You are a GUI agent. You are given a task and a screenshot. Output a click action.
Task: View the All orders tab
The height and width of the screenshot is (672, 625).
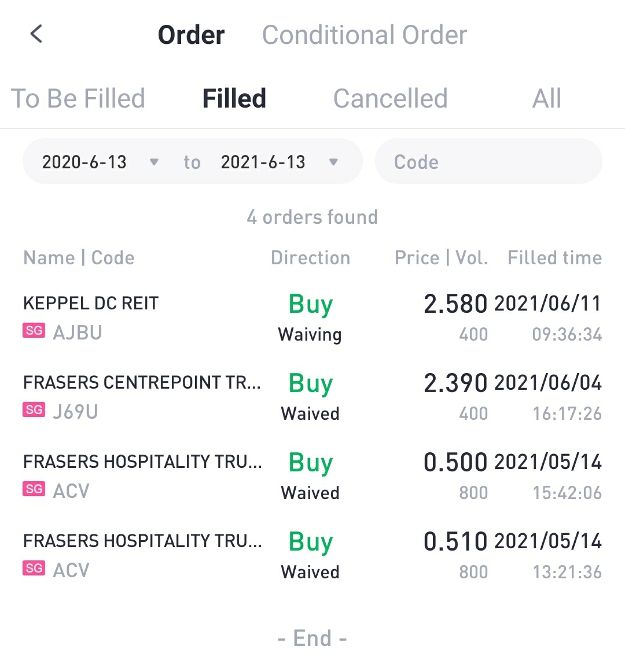[546, 98]
